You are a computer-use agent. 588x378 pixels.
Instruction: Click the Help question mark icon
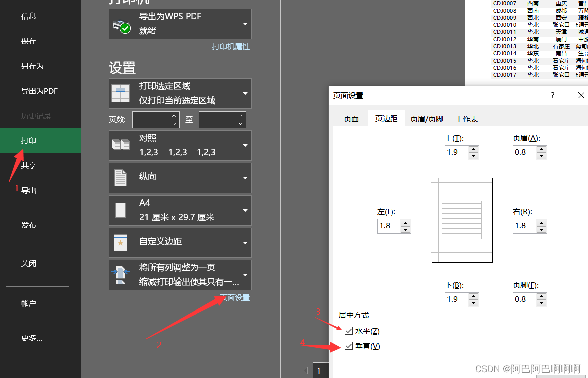click(552, 95)
